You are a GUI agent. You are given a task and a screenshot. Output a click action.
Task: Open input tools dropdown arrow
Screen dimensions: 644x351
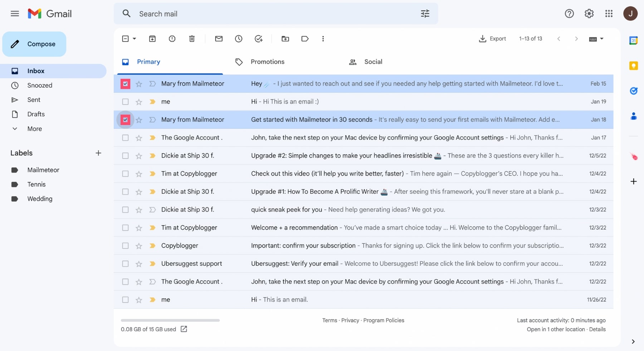(602, 39)
